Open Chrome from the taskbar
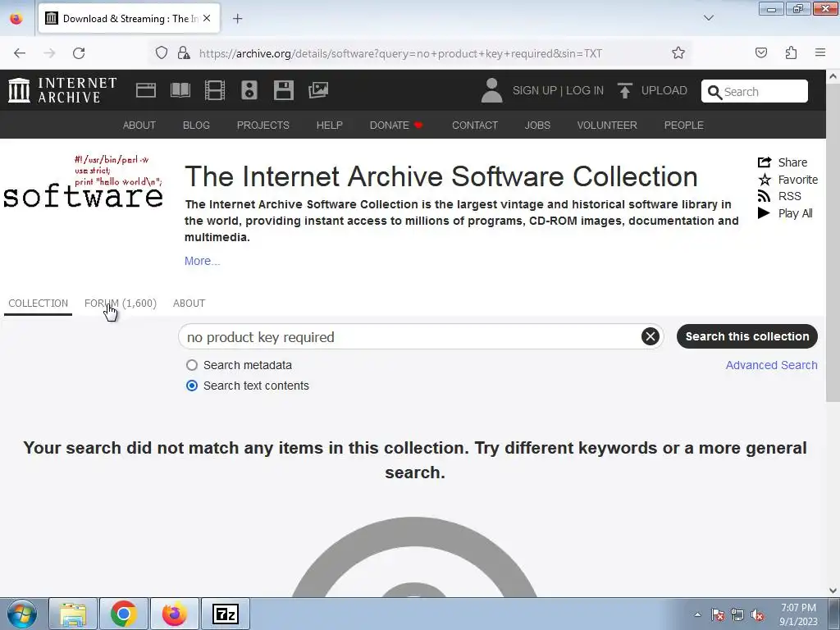Image resolution: width=840 pixels, height=630 pixels. pyautogui.click(x=124, y=614)
